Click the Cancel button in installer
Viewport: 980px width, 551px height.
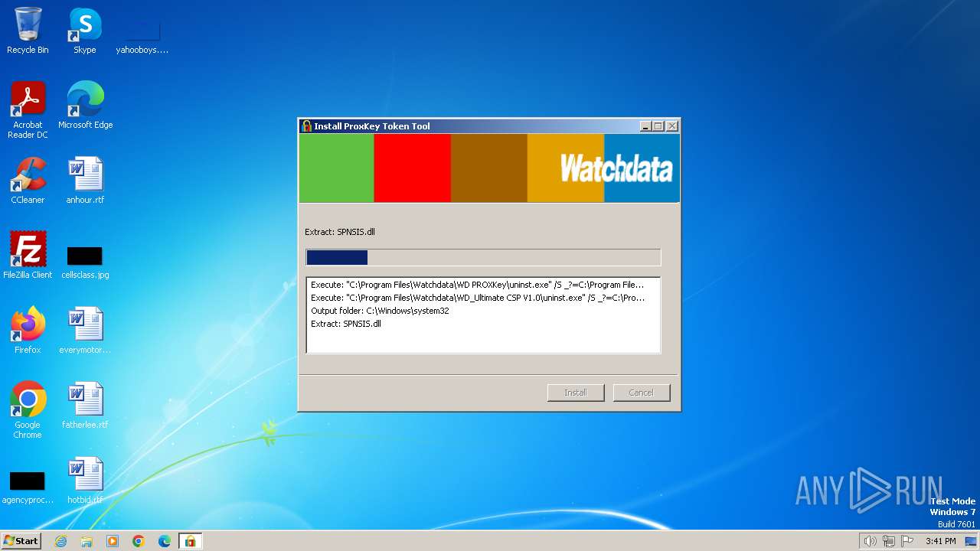point(642,393)
